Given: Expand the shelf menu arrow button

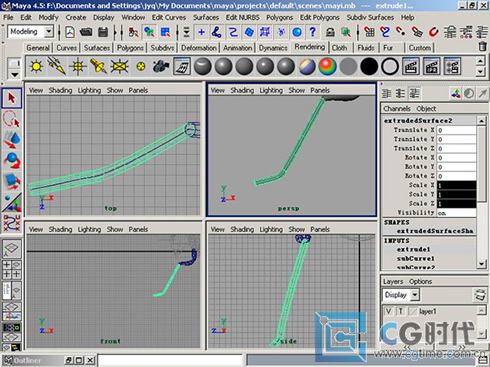Looking at the screenshot, I should 14,75.
